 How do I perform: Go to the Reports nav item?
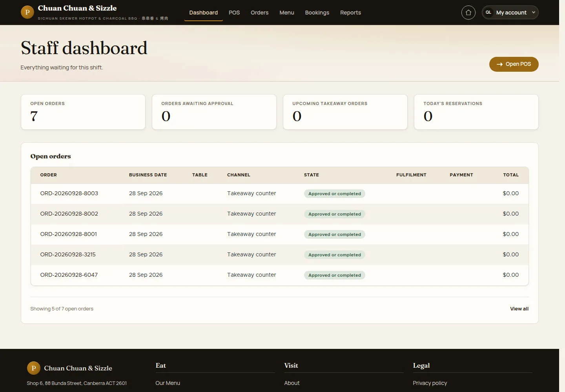[350, 13]
